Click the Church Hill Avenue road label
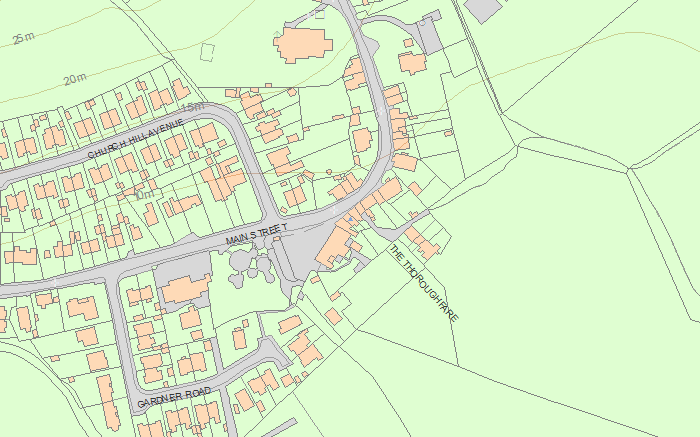700x437 pixels. tap(136, 138)
